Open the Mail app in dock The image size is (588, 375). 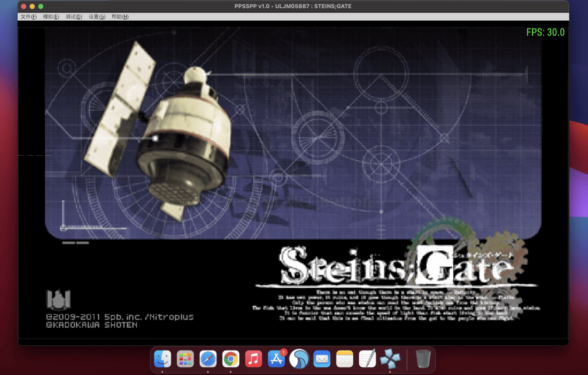[x=322, y=359]
